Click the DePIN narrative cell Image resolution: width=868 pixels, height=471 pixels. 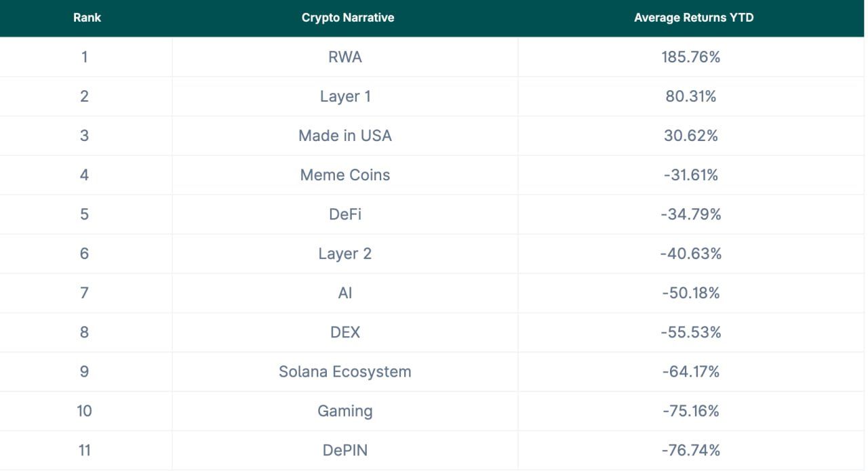(345, 450)
